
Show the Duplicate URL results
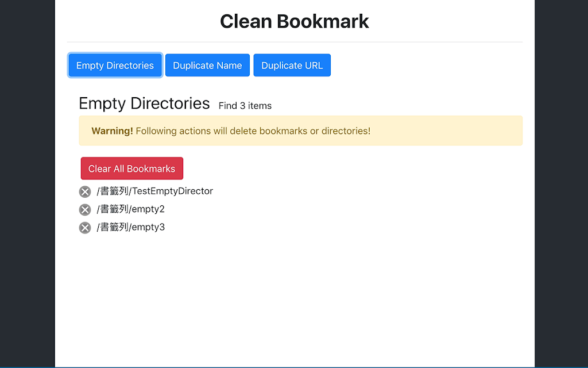pyautogui.click(x=292, y=66)
